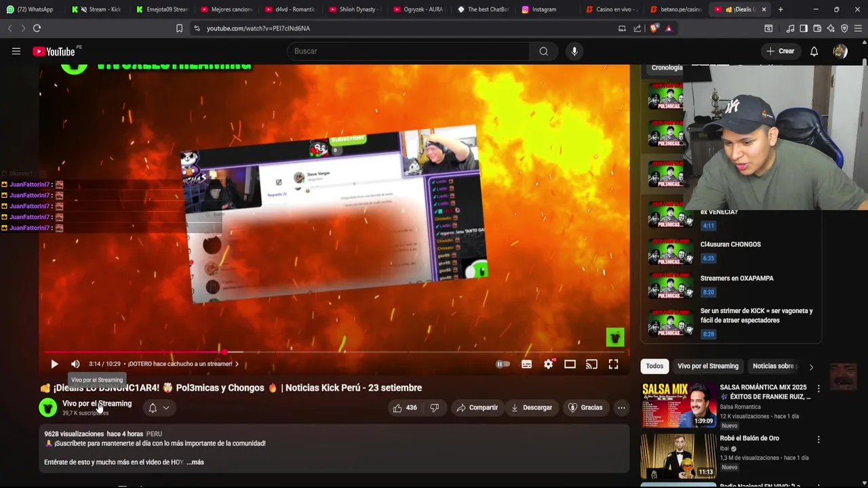Open chapter title next to timestamp

pos(183,364)
